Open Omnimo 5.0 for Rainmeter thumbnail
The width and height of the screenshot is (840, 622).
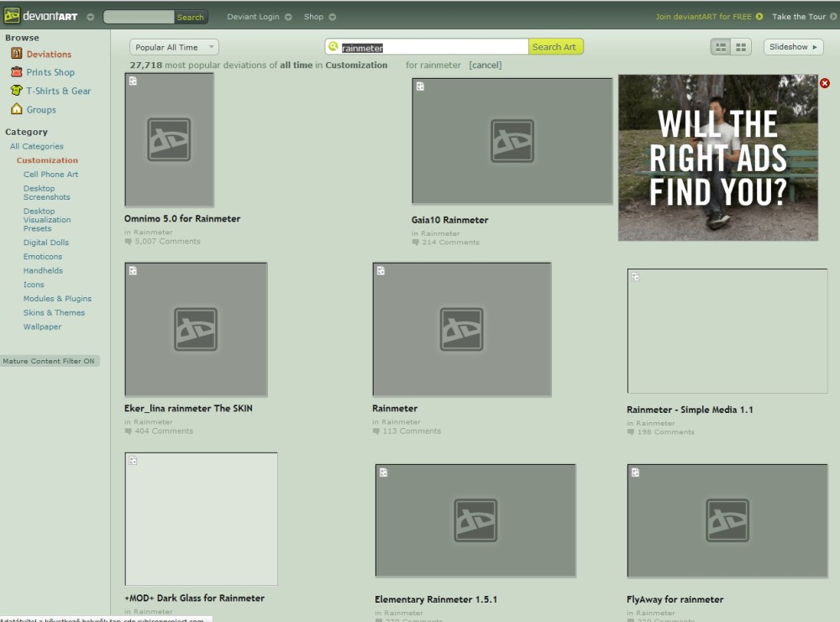pos(170,139)
